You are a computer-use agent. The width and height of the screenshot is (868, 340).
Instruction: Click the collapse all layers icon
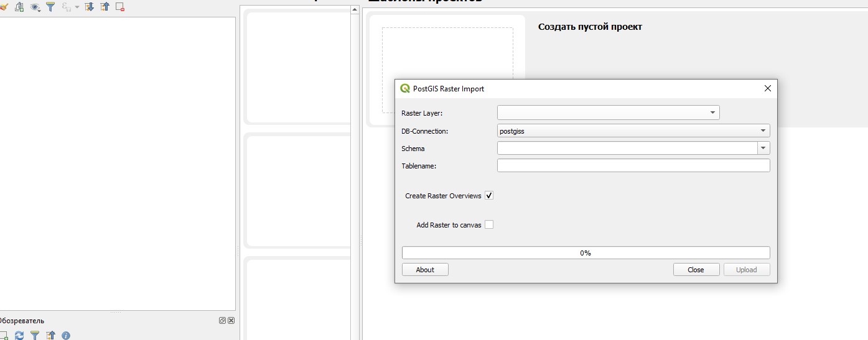[105, 7]
